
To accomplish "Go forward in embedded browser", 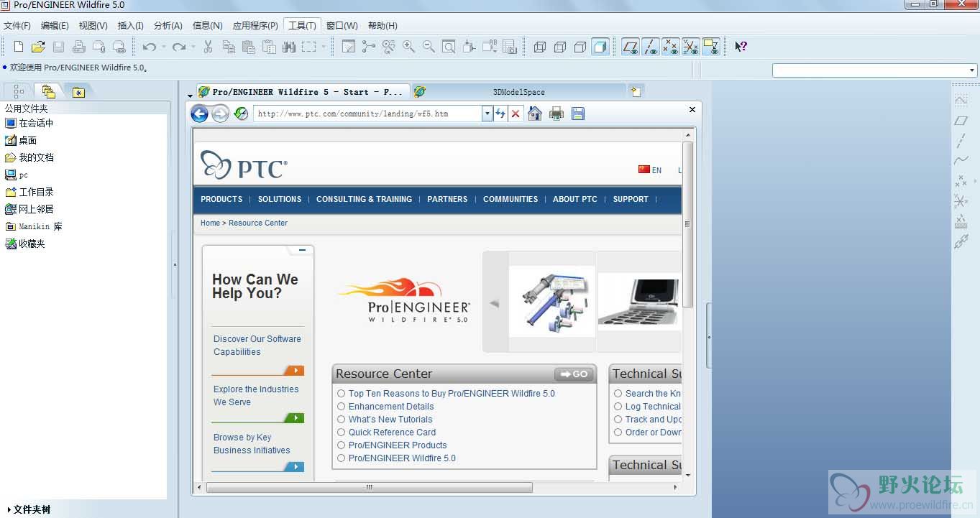I will [x=220, y=114].
